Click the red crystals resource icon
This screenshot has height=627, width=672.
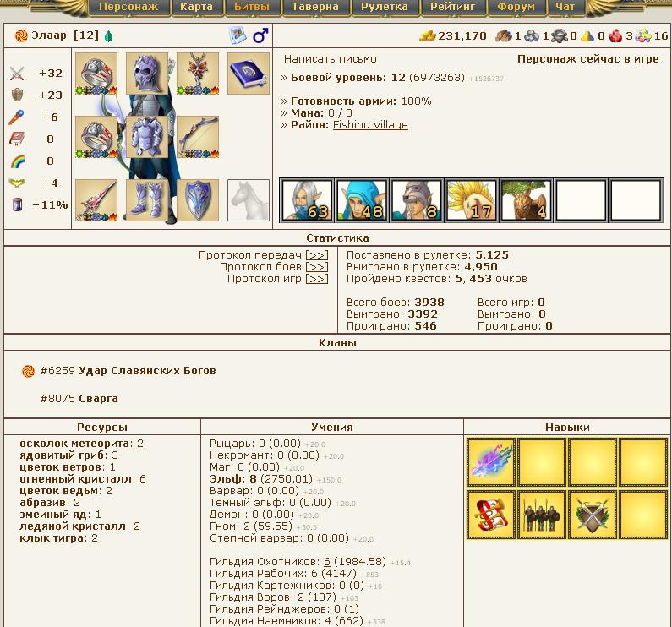pos(615,36)
